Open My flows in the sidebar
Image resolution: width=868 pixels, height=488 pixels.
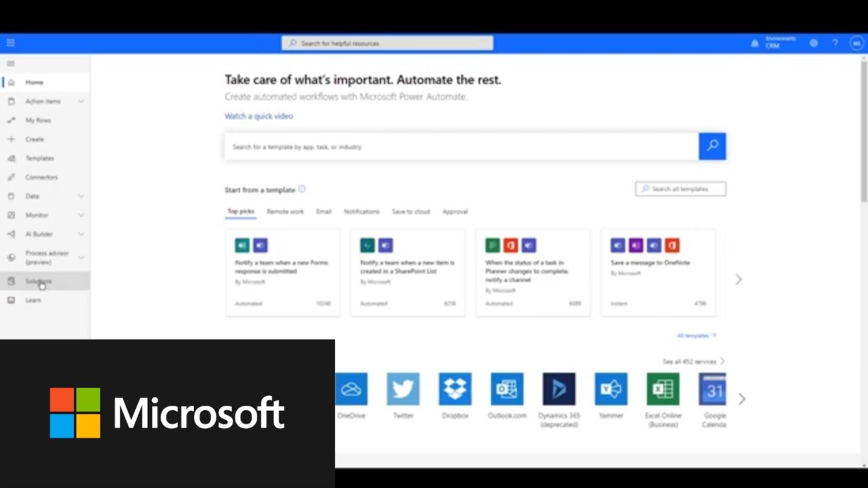[x=45, y=120]
